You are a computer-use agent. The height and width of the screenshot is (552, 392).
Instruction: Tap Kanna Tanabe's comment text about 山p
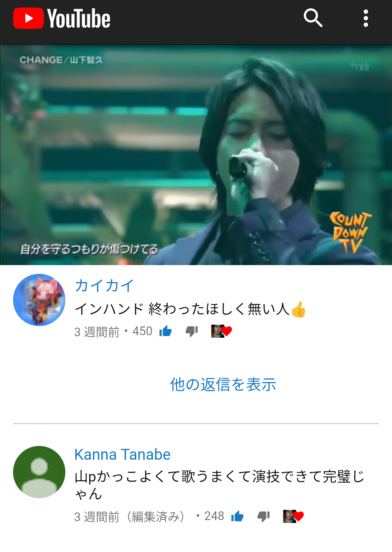coord(219,485)
